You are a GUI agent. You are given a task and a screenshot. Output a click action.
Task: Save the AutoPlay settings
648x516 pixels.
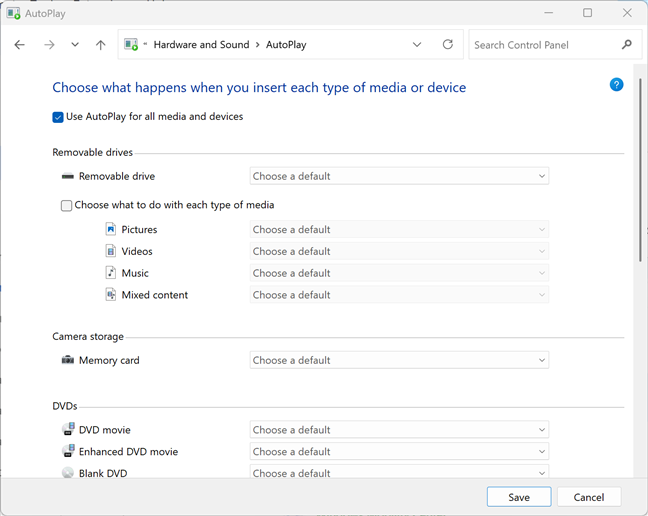pos(518,497)
